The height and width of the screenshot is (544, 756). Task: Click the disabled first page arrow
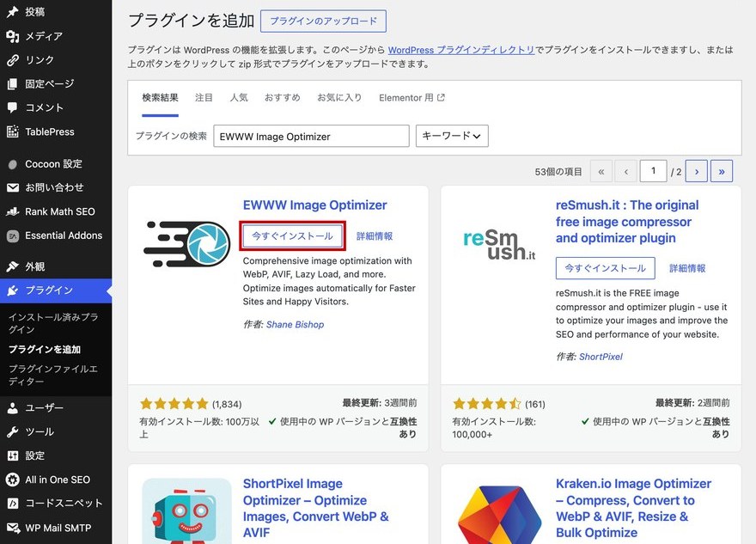[601, 171]
